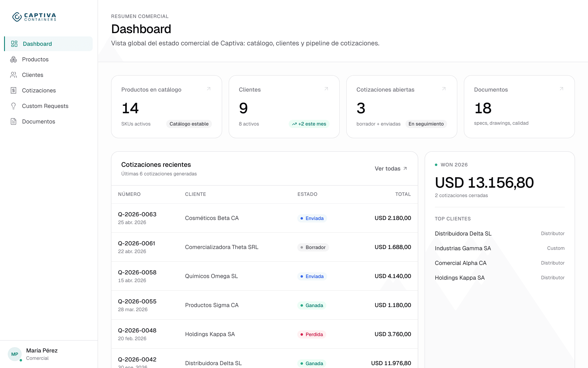Open arrow on Productos en catálogo card
This screenshot has height=368, width=588.
[208, 89]
